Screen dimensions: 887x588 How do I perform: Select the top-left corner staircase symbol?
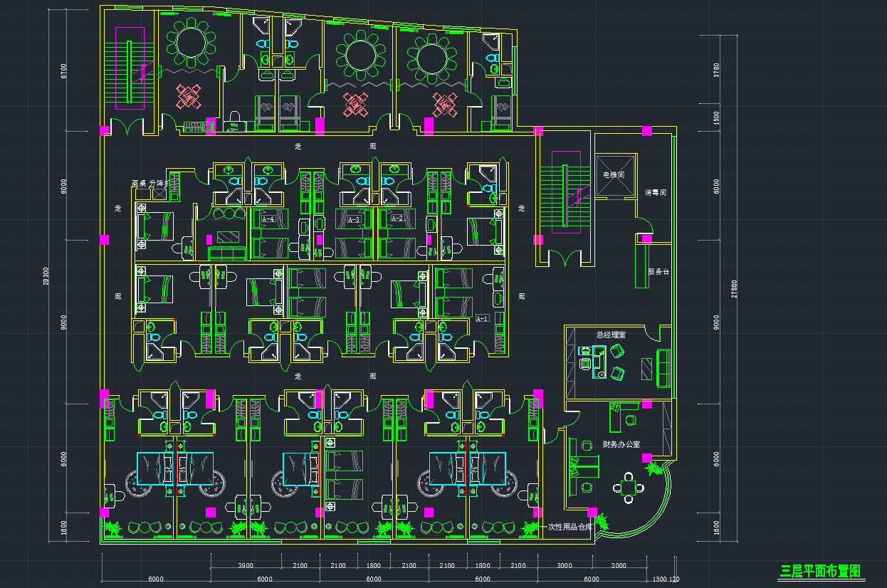[x=130, y=68]
